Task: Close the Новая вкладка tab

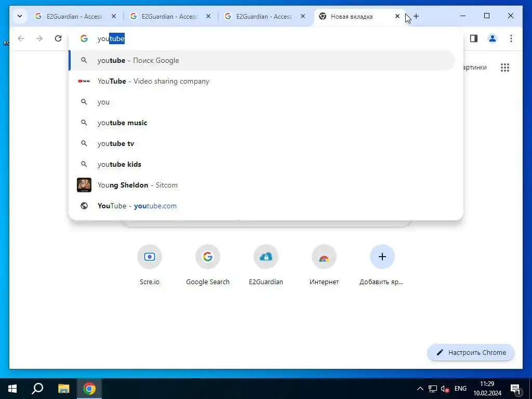Action: [397, 16]
